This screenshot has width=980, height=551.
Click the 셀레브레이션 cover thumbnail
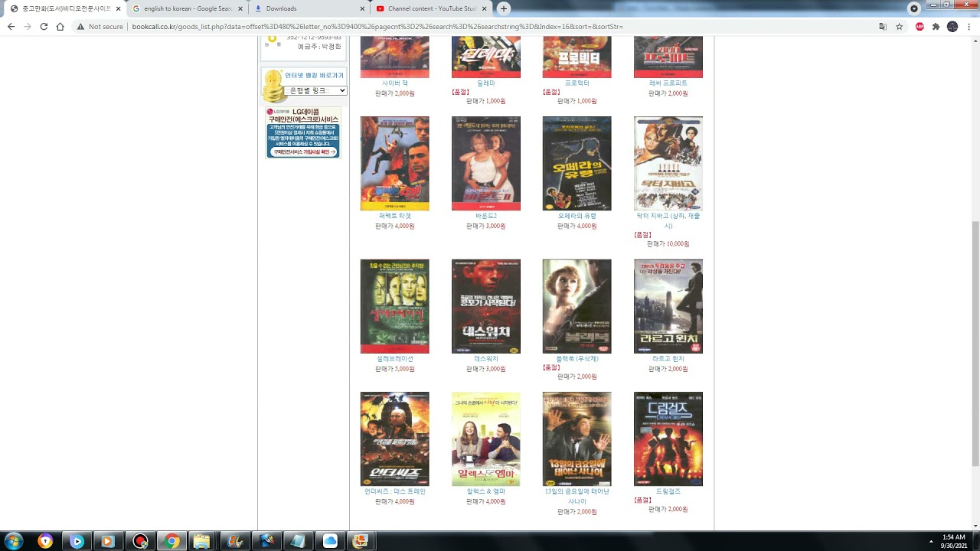[394, 306]
